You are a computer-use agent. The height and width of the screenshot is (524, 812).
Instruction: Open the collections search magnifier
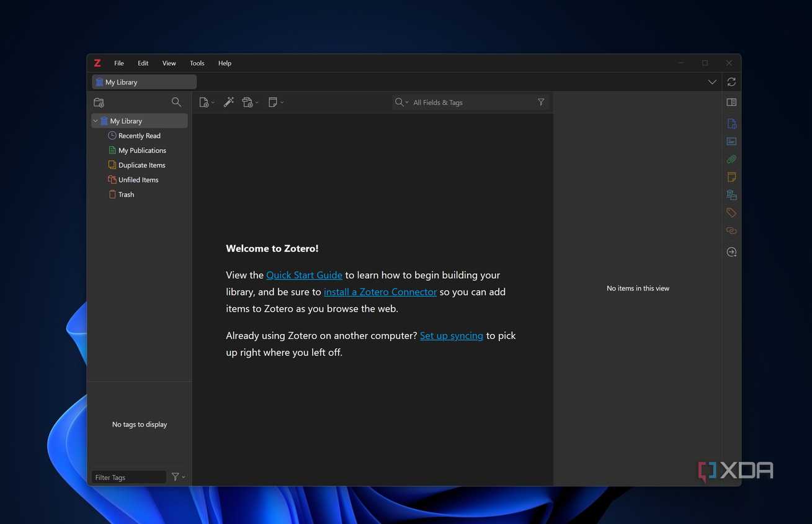pos(176,102)
